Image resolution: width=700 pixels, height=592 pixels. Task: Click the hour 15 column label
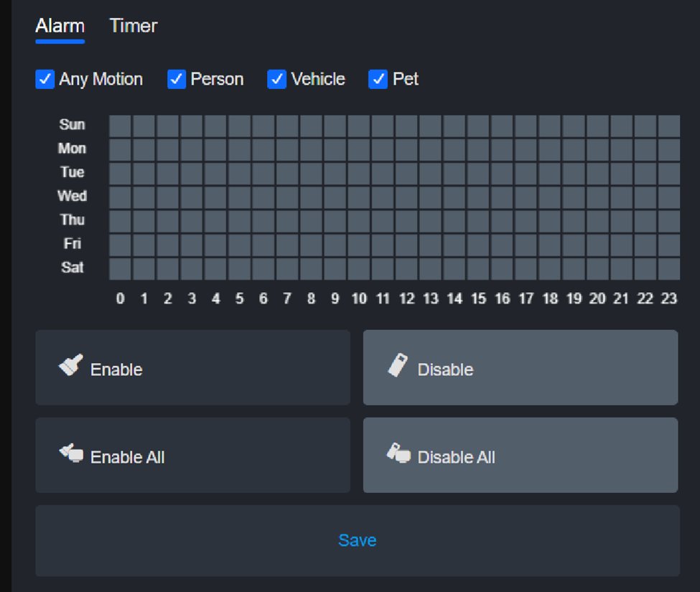[x=478, y=299]
